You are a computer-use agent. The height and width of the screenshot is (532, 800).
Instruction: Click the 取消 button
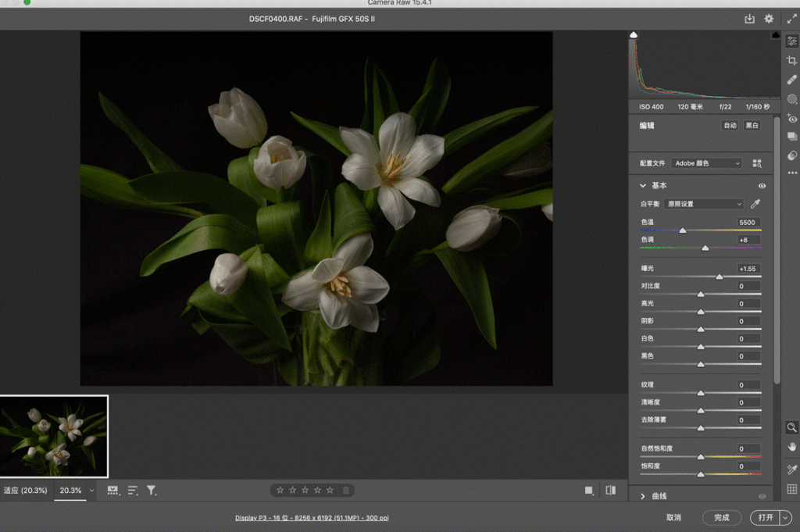(673, 517)
